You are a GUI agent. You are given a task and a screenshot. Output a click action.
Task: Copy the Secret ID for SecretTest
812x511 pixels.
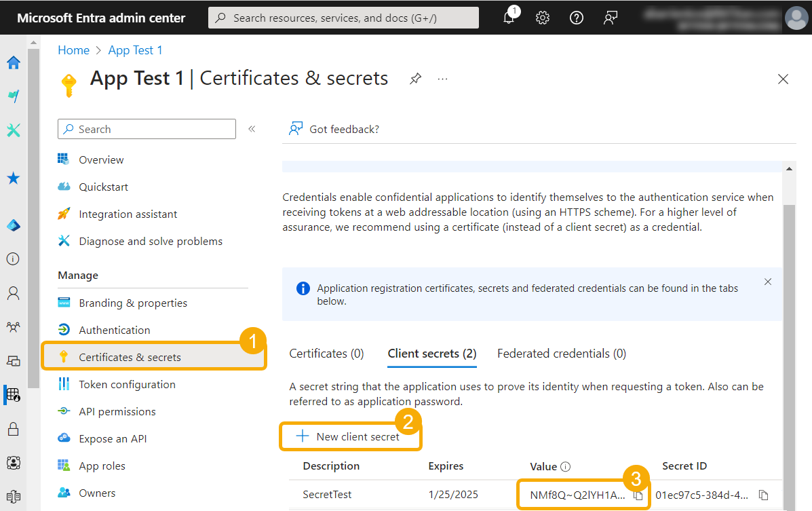763,495
